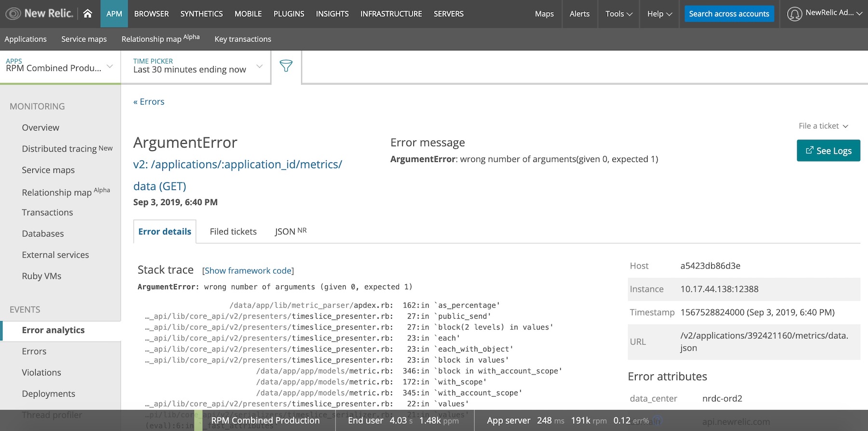Screen dimensions: 868x431
Task: Select the Error details tab
Action: (x=165, y=231)
